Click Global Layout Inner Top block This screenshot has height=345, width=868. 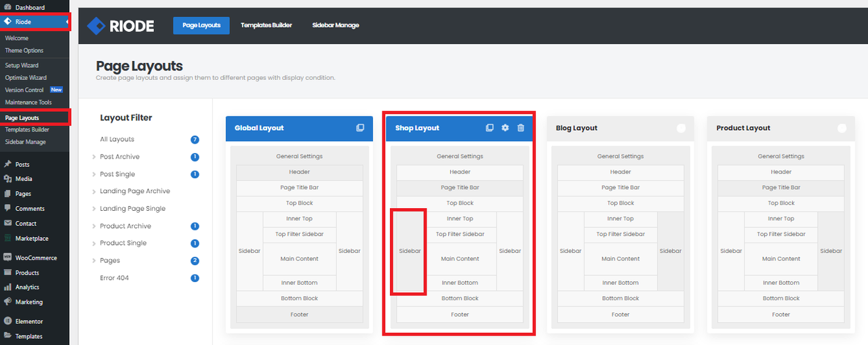[x=300, y=219]
